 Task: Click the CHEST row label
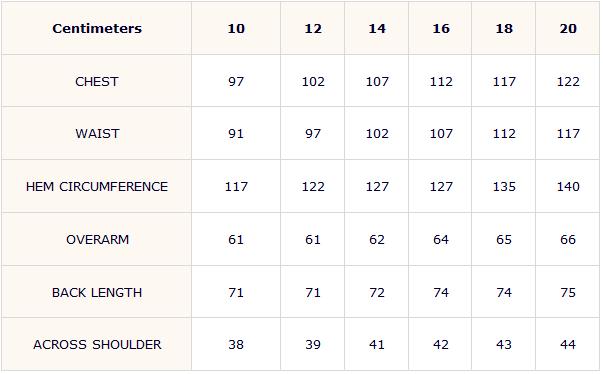(97, 81)
